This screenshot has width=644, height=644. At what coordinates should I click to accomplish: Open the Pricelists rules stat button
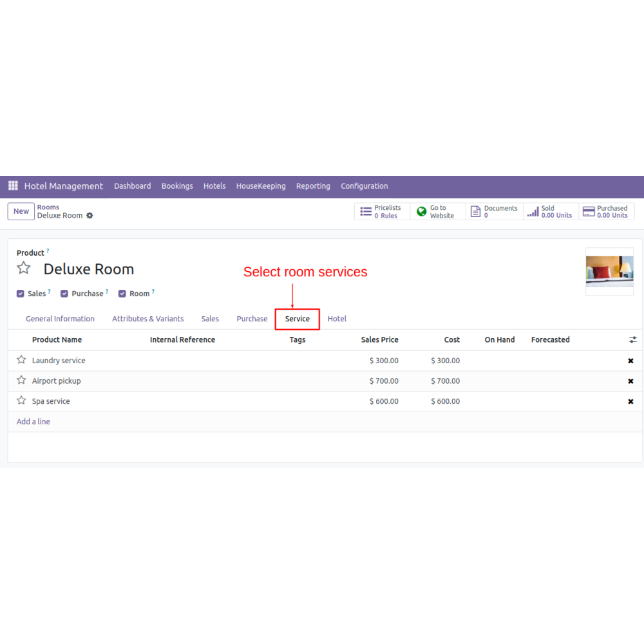382,212
